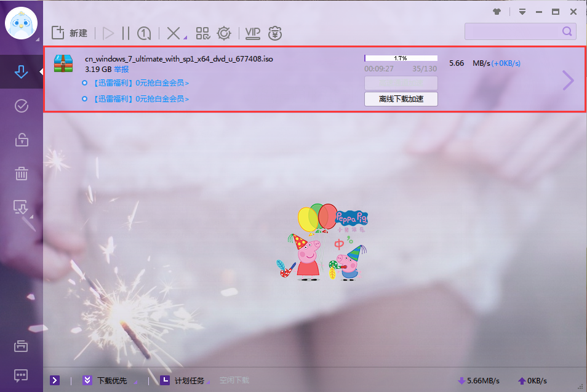Click the search input field

pos(513,31)
